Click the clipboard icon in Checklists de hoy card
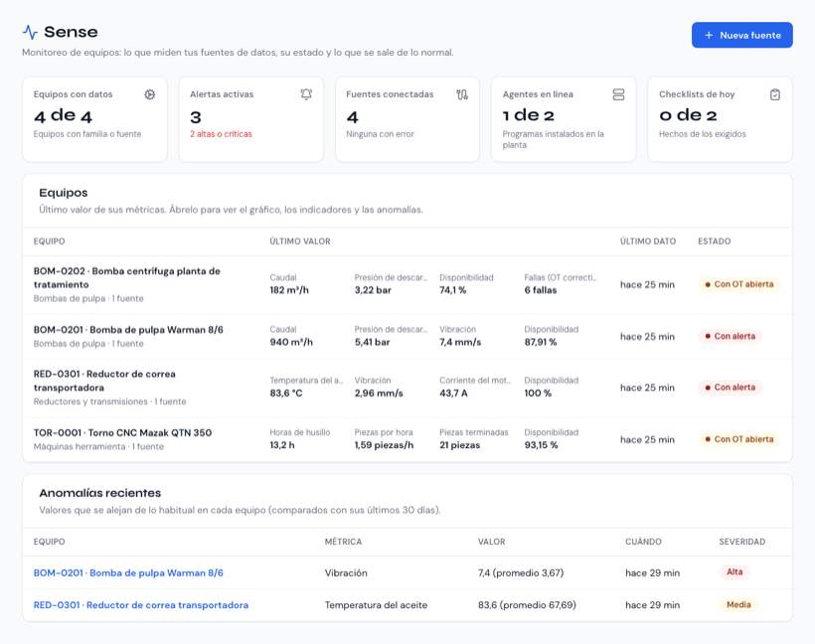Viewport: 815px width, 644px height. coord(775,94)
